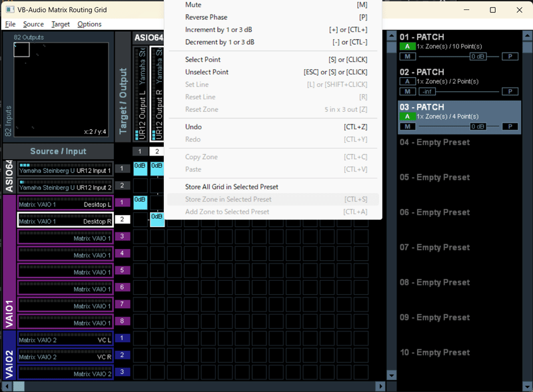Screen dimensions: 533x392
Task: Click the 0dB point on Desktop L row
Action: coord(140,203)
